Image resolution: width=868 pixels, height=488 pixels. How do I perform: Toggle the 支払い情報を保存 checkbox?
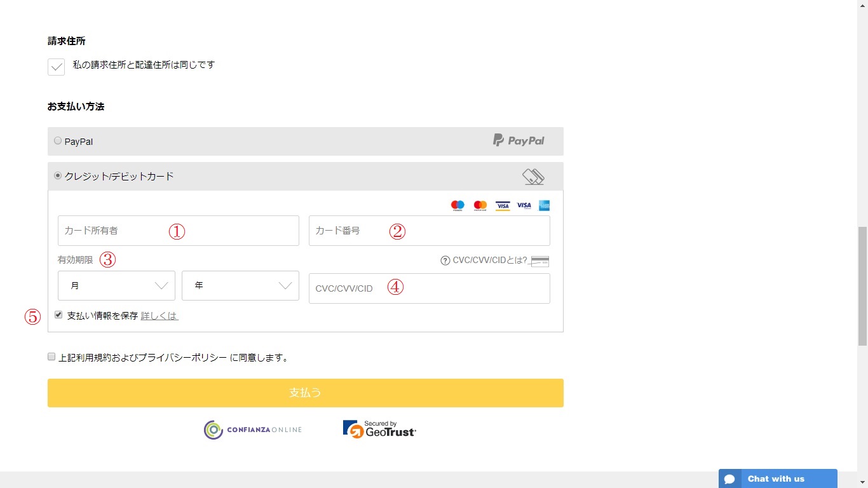58,315
